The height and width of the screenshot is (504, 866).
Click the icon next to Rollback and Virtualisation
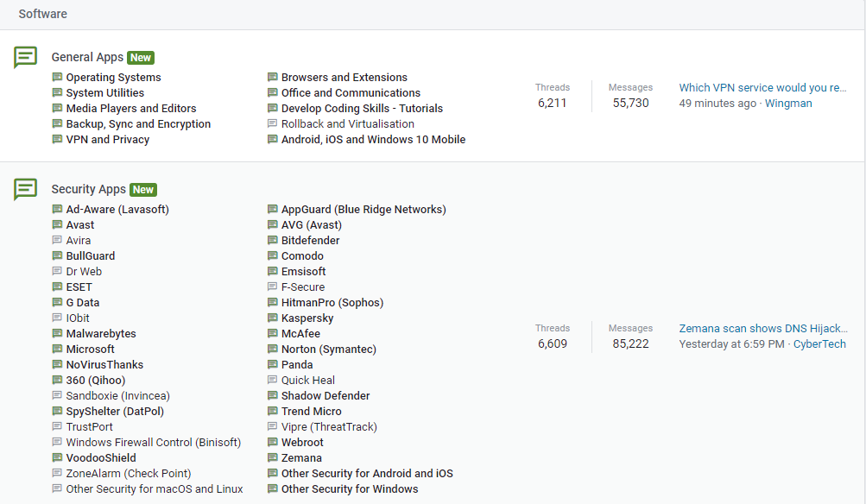[273, 124]
